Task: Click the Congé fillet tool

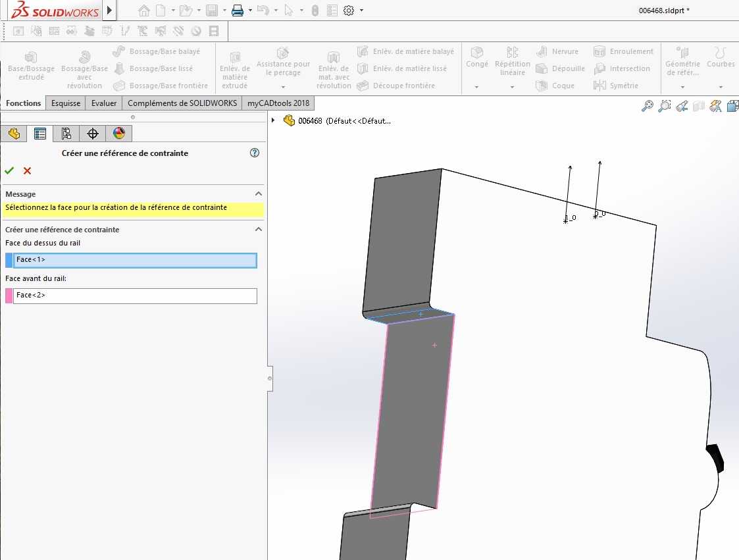Action: (477, 57)
